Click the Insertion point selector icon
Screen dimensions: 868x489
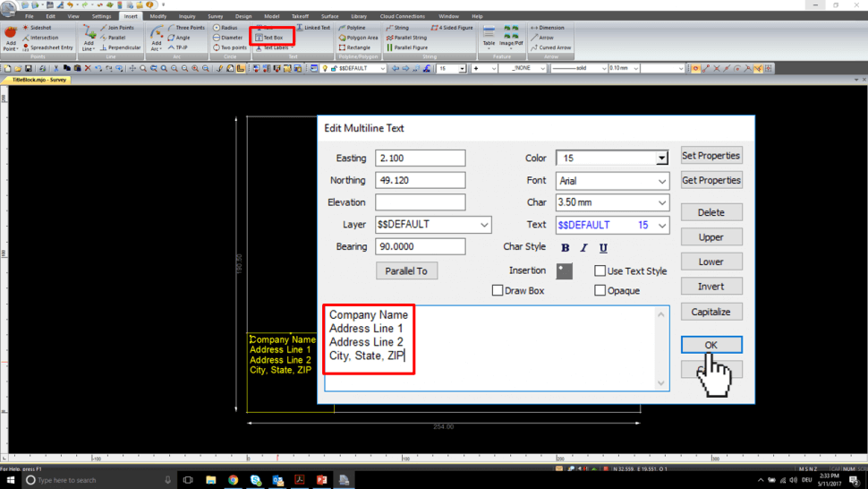pyautogui.click(x=564, y=270)
